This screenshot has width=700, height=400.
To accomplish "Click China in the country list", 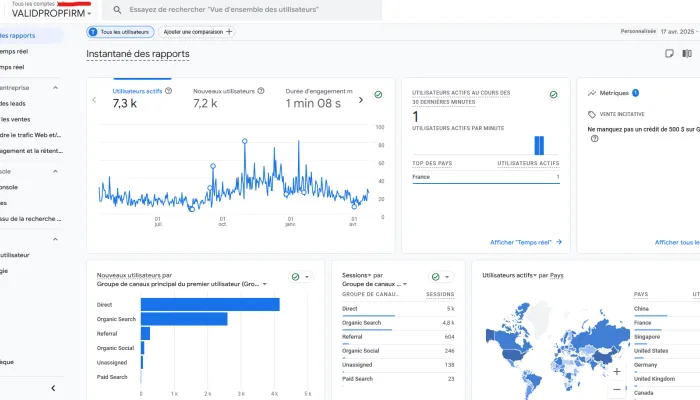I will coord(641,309).
